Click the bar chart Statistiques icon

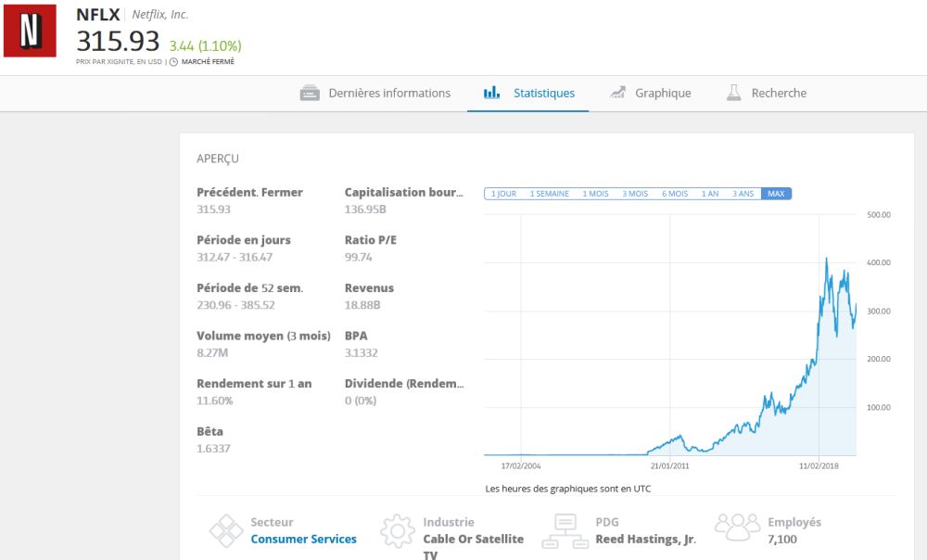492,93
